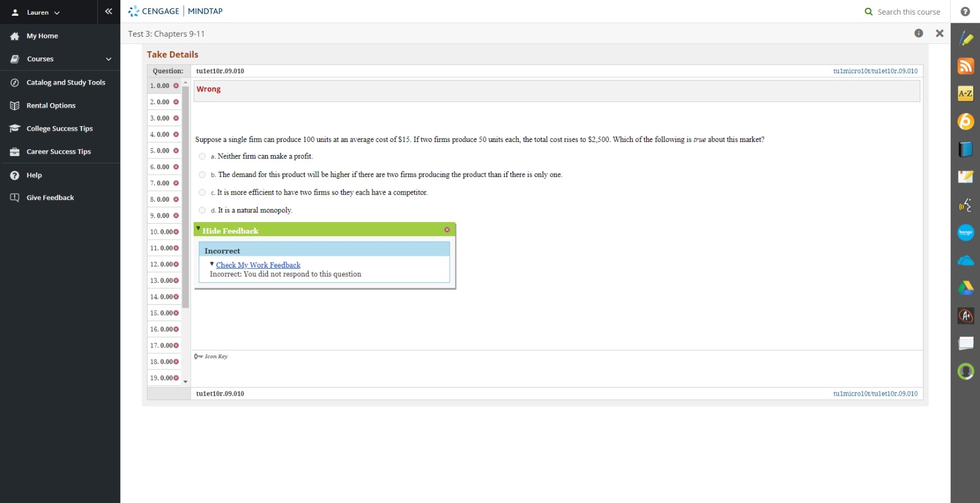Viewport: 980px width, 503px height.
Task: Click the help question mark top right
Action: pyautogui.click(x=965, y=11)
